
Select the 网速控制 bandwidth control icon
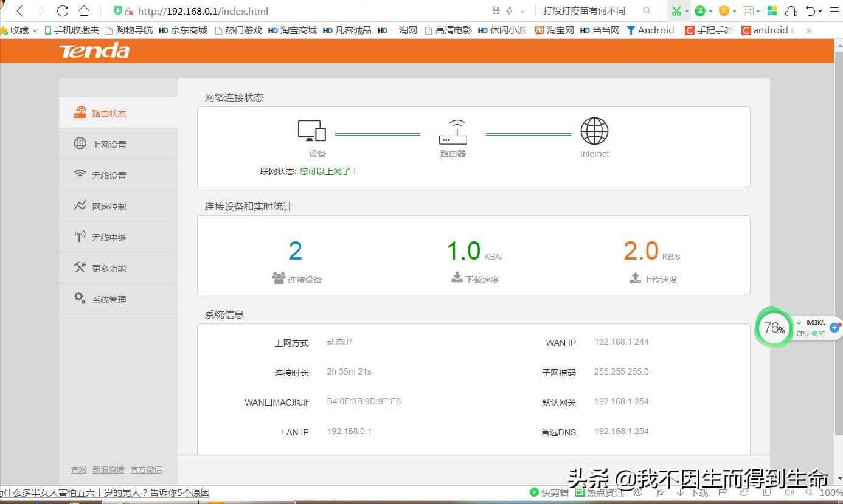[x=80, y=205]
